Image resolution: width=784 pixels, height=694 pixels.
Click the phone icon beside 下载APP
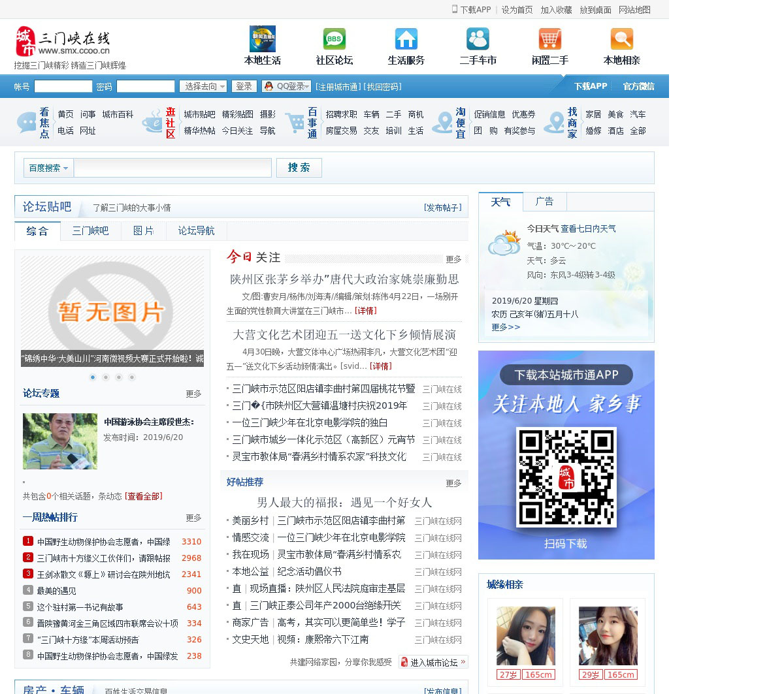(455, 9)
